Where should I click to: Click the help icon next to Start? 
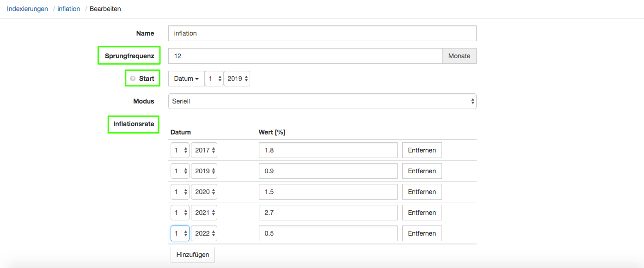[133, 79]
